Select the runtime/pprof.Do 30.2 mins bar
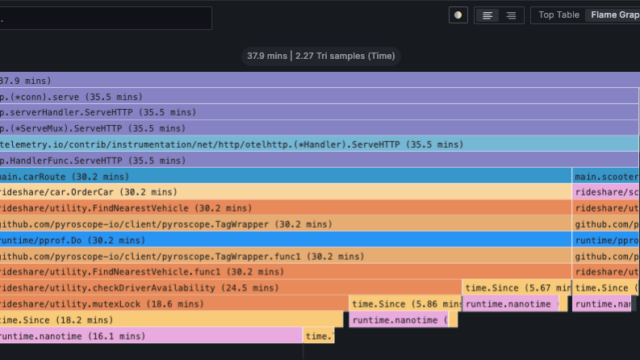This screenshot has height=360, width=640. [x=285, y=240]
